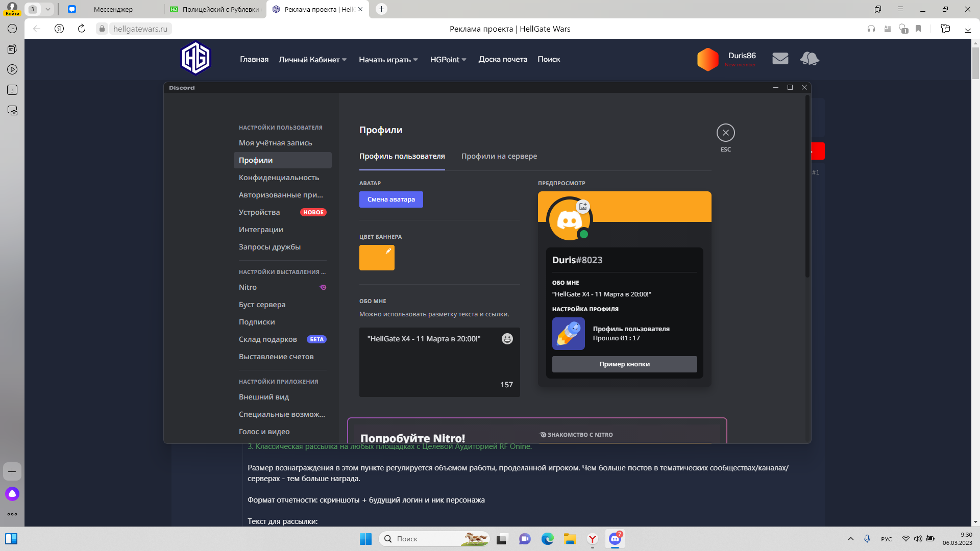Click the Discord settings scrollbar

point(807,186)
